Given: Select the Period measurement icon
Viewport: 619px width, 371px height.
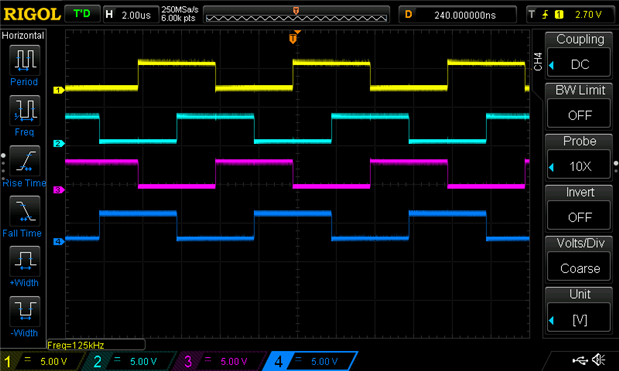Looking at the screenshot, I should pos(24,60).
